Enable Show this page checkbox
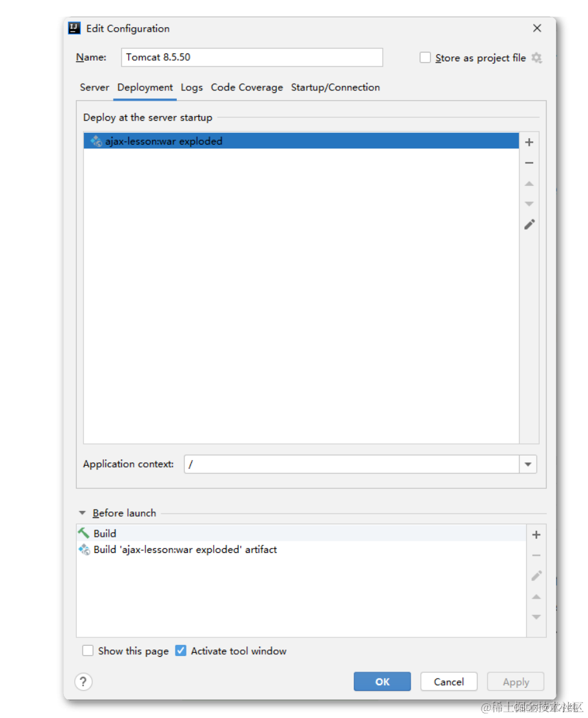The height and width of the screenshot is (718, 588). [x=88, y=651]
